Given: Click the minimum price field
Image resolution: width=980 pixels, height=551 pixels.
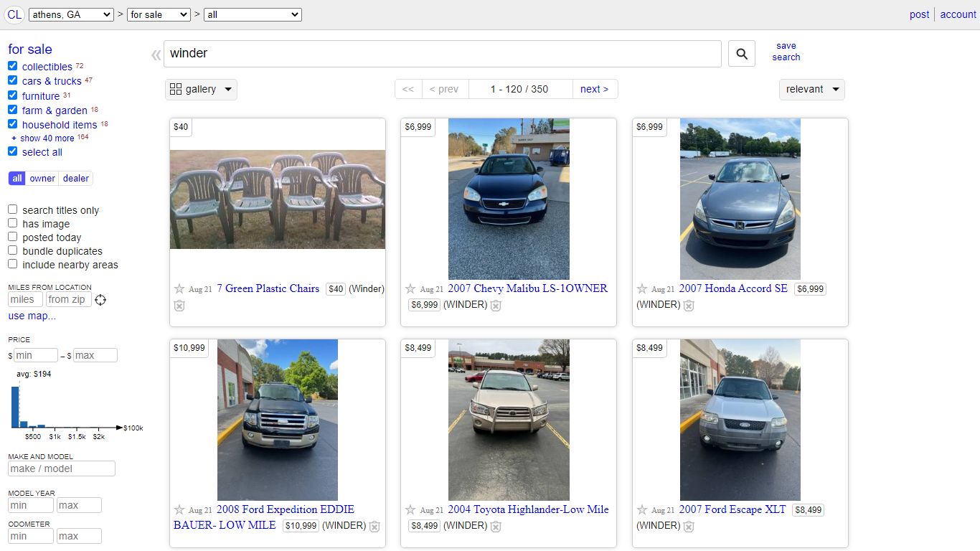Looking at the screenshot, I should click(36, 356).
